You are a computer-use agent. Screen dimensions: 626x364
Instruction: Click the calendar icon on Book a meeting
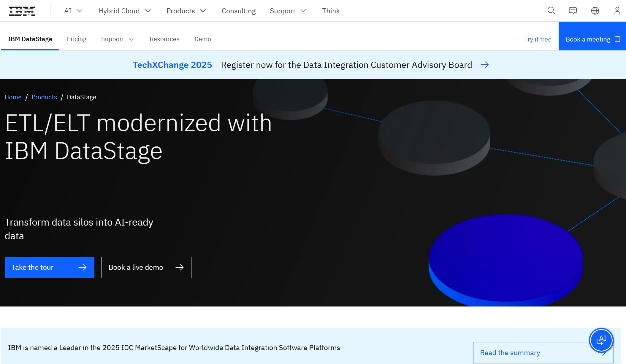618,39
